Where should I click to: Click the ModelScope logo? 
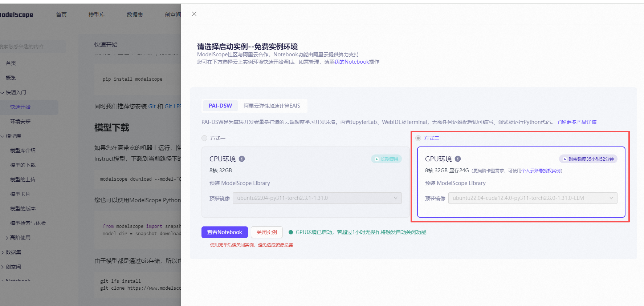click(x=16, y=15)
